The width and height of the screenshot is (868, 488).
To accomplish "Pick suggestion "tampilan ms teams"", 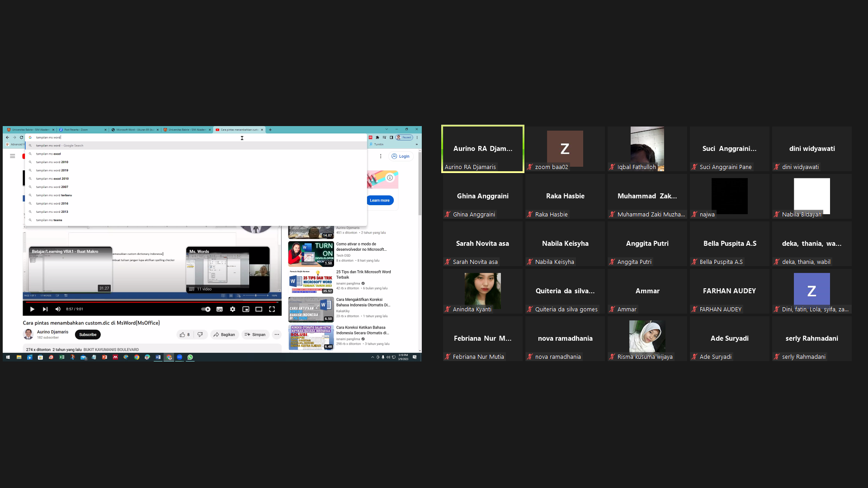I will coord(196,220).
